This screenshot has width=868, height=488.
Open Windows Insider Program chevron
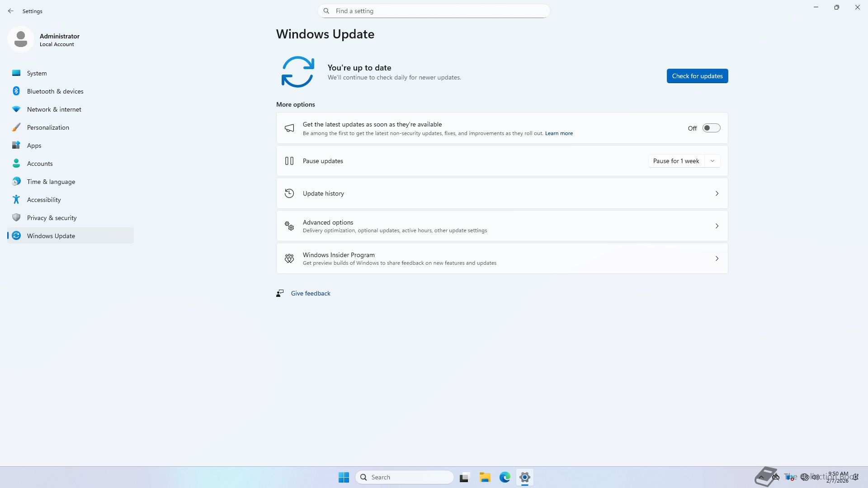tap(717, 258)
